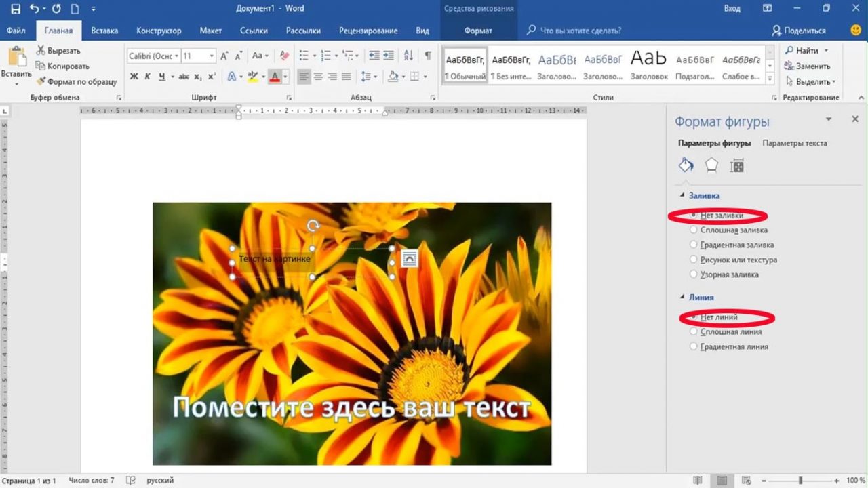Open the Layout & Properties icon tab
The image size is (868, 488).
[x=737, y=165]
